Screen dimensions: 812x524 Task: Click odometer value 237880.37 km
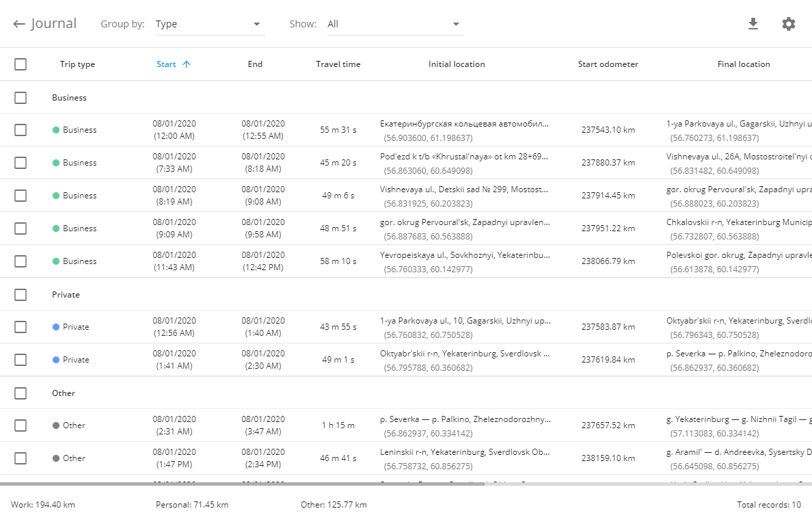click(608, 163)
